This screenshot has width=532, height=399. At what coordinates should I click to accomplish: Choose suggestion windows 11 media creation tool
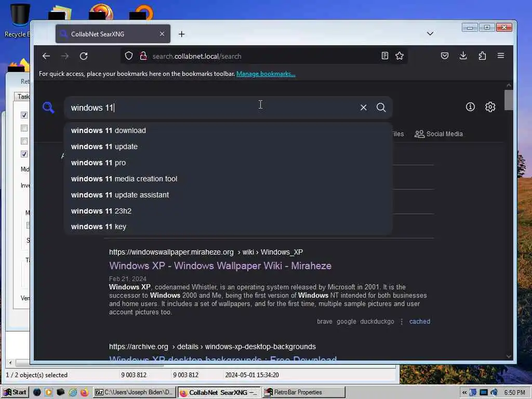[228, 179]
